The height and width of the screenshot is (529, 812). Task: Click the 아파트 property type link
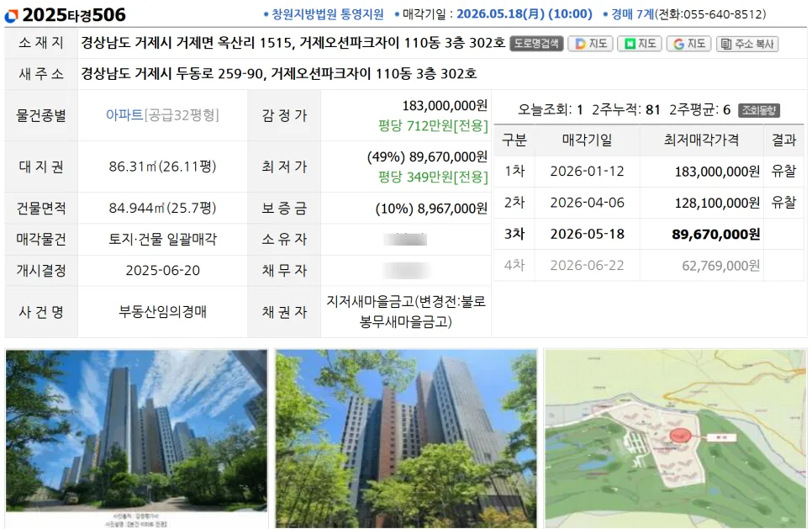pos(124,114)
